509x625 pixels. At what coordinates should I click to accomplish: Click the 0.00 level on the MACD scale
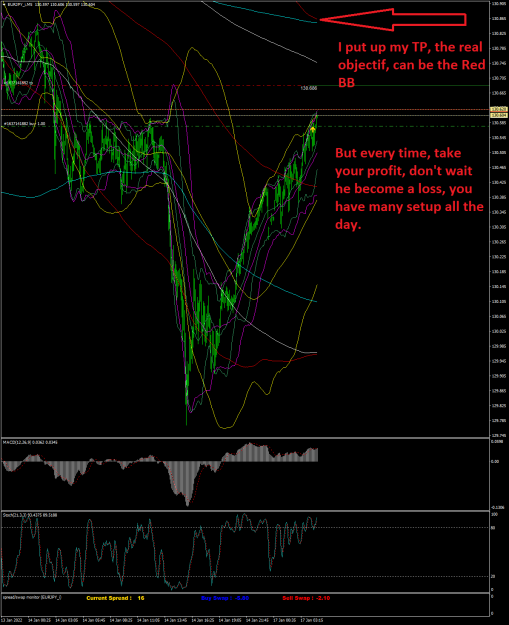[x=495, y=462]
